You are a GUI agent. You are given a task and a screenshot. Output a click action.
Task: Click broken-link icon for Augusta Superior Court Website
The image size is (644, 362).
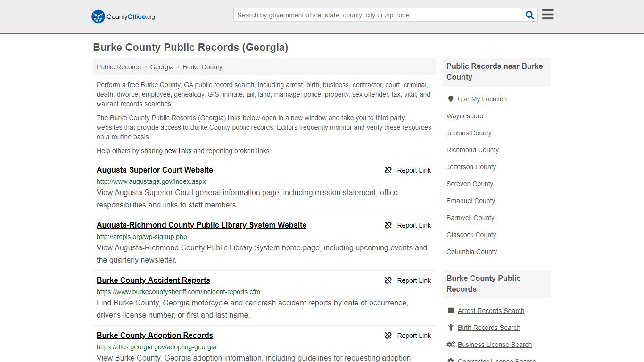(388, 170)
